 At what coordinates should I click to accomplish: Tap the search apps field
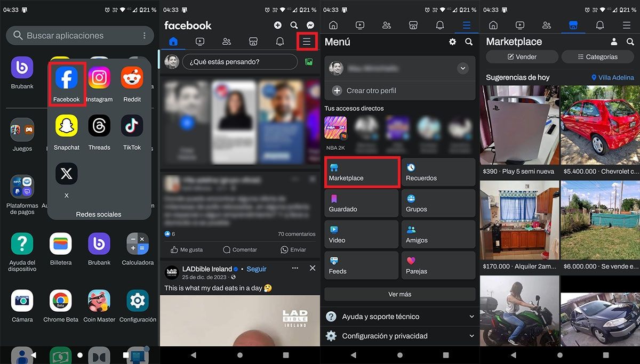point(80,35)
